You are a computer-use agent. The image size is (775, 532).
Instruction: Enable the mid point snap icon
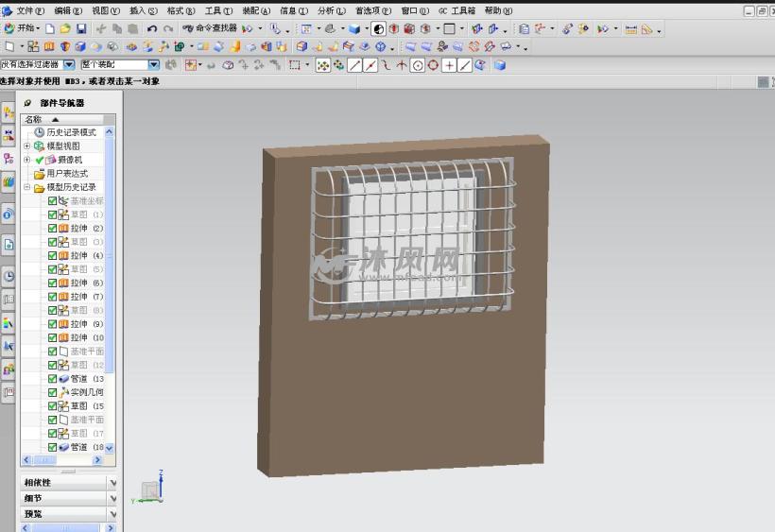point(370,65)
